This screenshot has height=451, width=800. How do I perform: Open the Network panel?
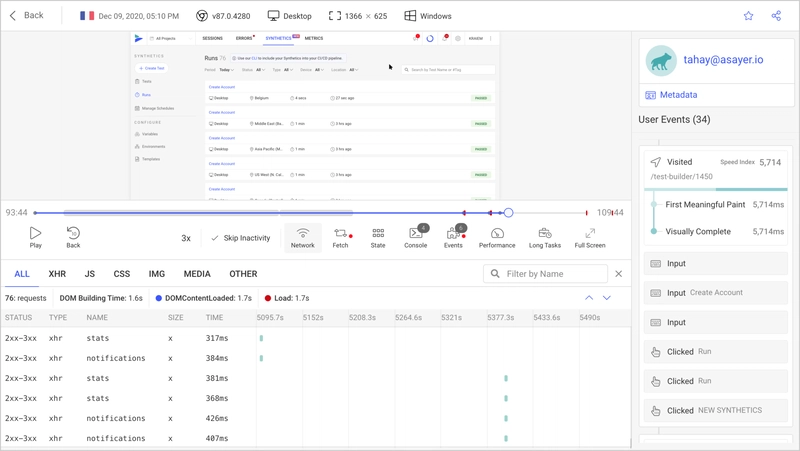303,238
